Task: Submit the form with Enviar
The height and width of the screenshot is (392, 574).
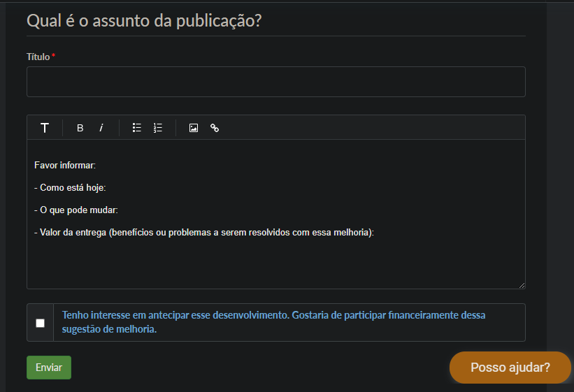Action: pyautogui.click(x=49, y=368)
